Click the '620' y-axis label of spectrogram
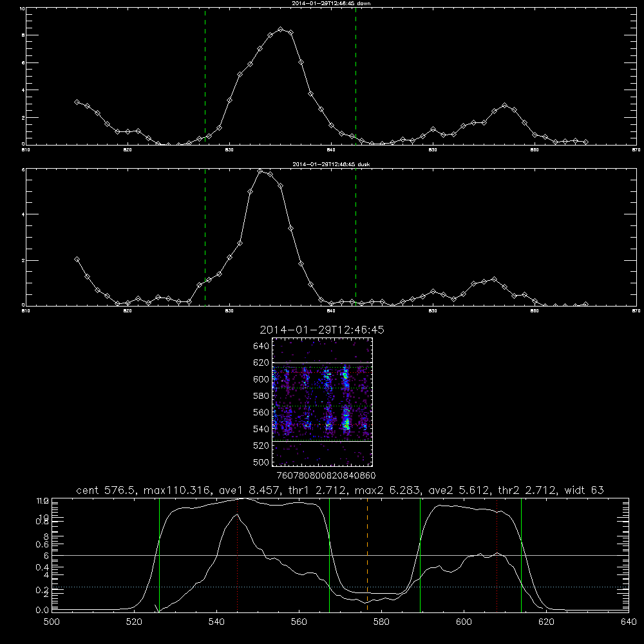 261,363
